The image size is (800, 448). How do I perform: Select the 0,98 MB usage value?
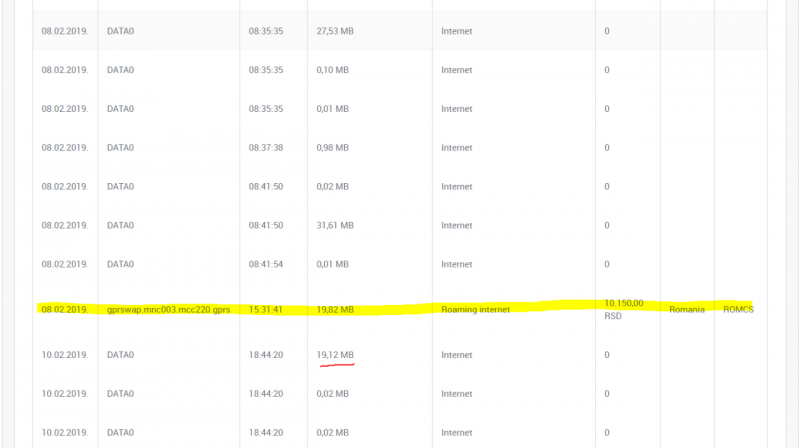pyautogui.click(x=332, y=148)
